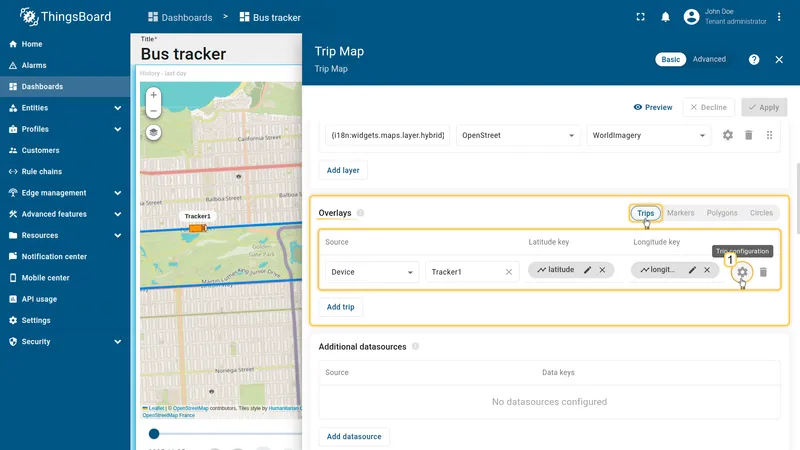Click the Preview button
Image resolution: width=800 pixels, height=450 pixels.
653,107
